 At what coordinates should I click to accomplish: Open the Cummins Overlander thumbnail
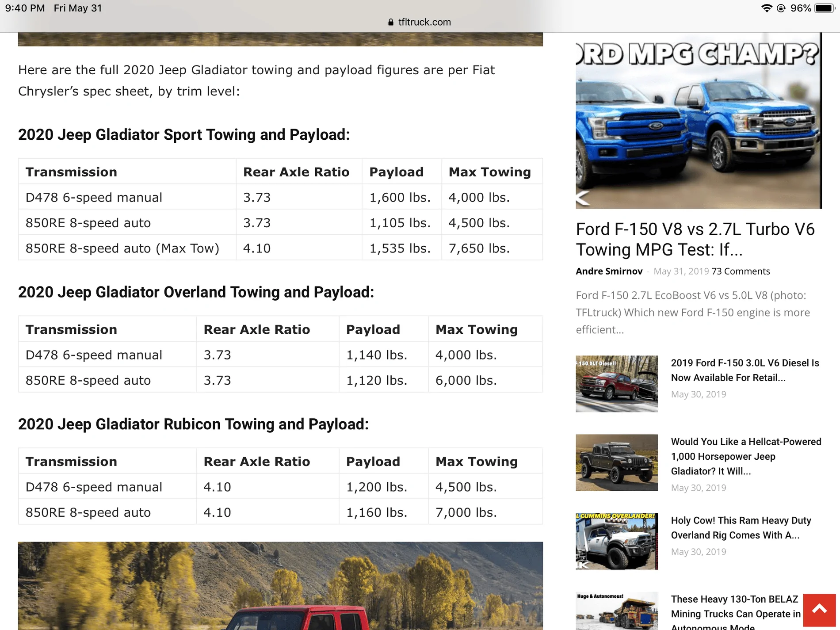[616, 541]
